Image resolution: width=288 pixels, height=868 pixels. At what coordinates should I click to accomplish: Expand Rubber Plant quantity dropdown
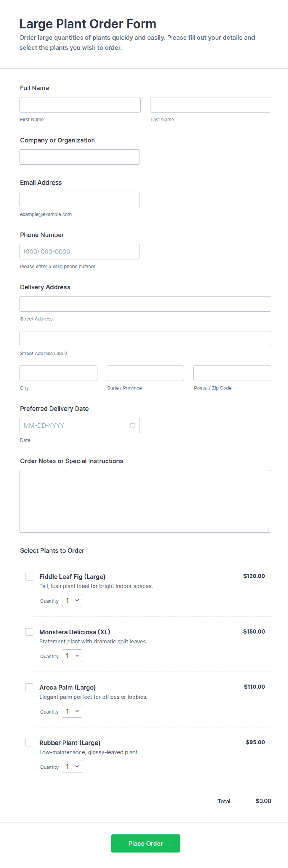coord(72,766)
